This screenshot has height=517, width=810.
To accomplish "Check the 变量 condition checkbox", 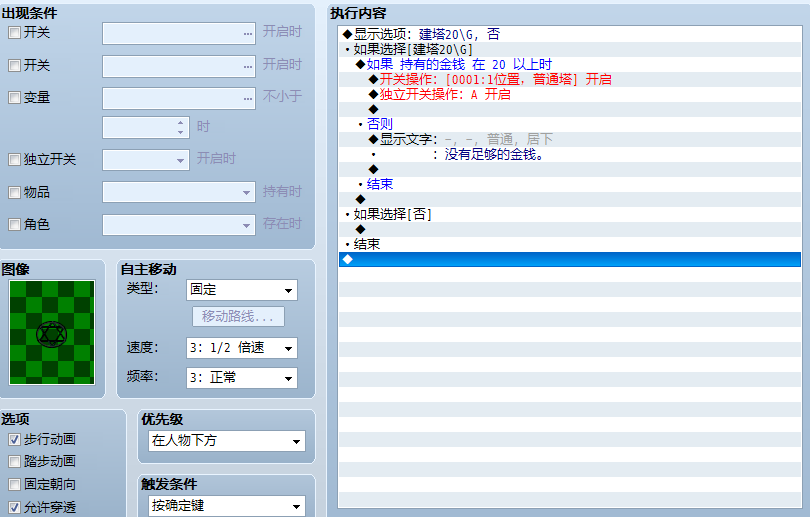I will [x=14, y=98].
